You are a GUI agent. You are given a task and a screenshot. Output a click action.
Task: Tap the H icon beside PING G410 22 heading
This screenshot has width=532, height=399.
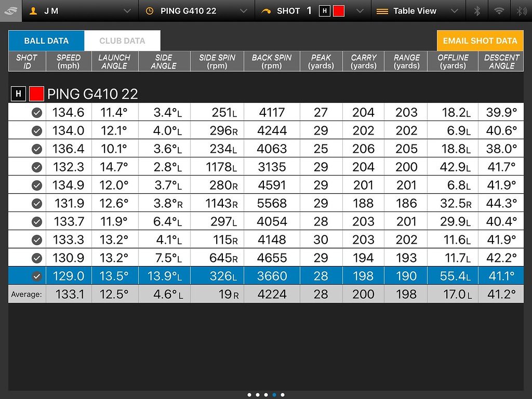tap(18, 94)
